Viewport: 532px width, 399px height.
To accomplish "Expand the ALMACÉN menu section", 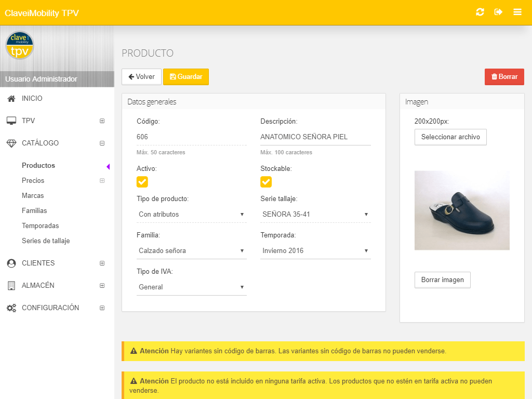I will [x=102, y=286].
